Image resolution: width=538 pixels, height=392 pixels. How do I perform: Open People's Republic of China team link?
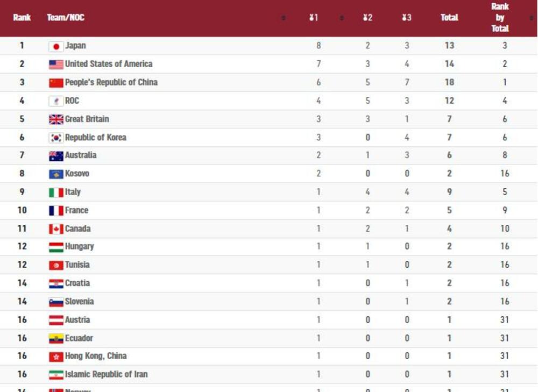click(x=111, y=82)
